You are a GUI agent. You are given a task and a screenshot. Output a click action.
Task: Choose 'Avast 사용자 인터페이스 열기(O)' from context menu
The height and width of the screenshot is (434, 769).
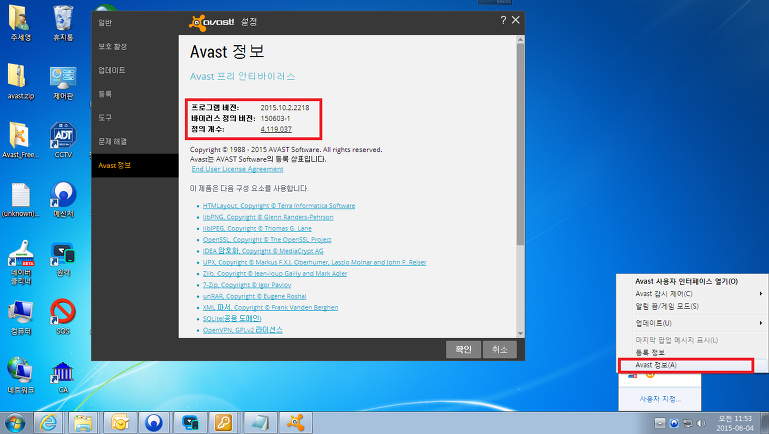coord(692,281)
